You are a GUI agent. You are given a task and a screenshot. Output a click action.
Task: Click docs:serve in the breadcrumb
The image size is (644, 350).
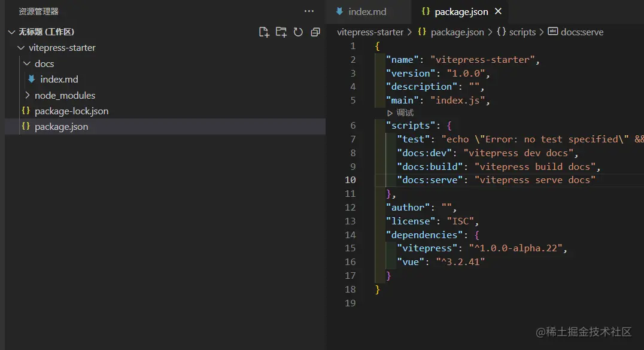click(x=582, y=32)
